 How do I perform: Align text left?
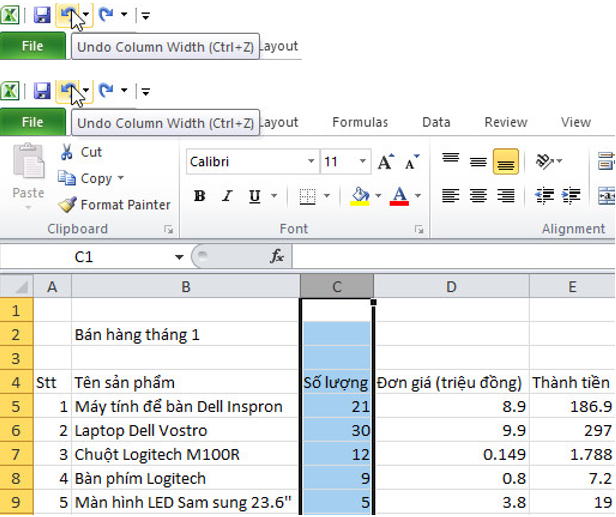click(x=451, y=195)
